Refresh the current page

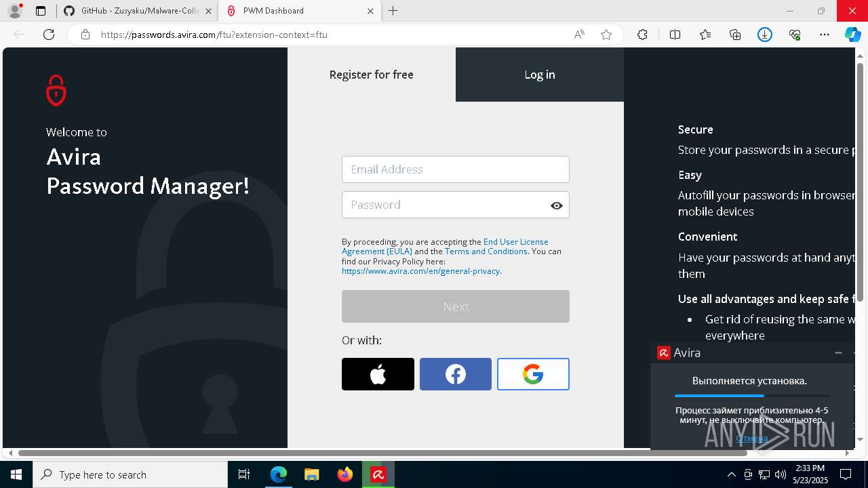click(x=49, y=35)
